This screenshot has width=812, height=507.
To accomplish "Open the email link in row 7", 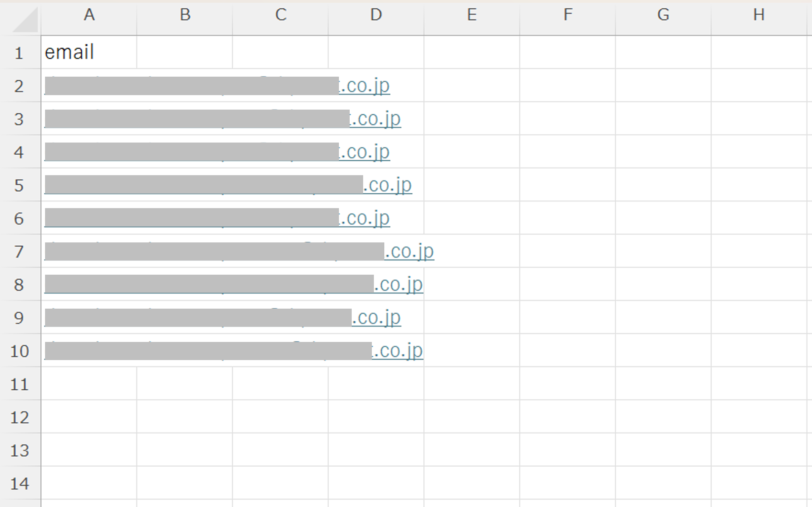I will click(239, 251).
